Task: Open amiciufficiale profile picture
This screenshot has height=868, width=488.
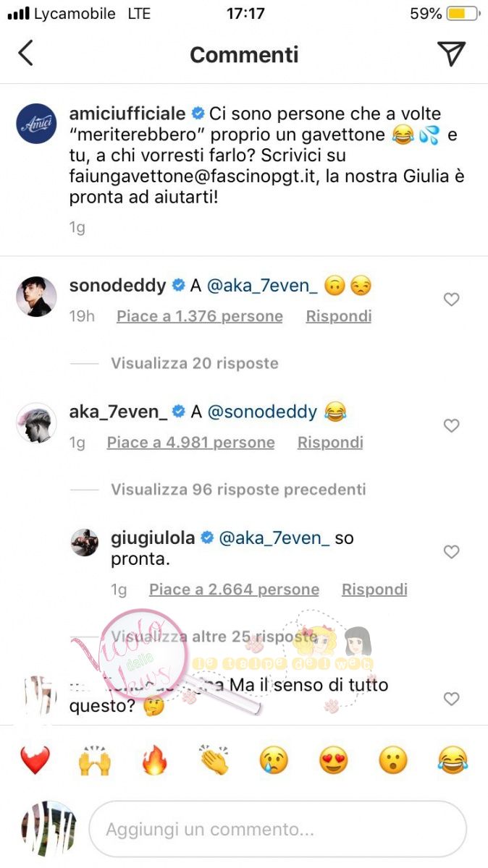Action: pyautogui.click(x=36, y=124)
